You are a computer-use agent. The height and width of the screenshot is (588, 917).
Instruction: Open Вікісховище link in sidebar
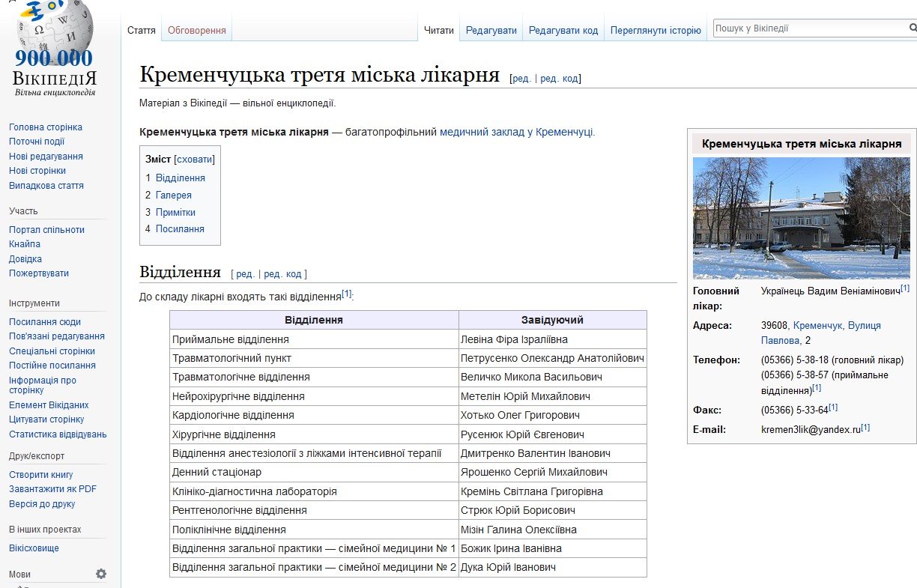coord(34,548)
